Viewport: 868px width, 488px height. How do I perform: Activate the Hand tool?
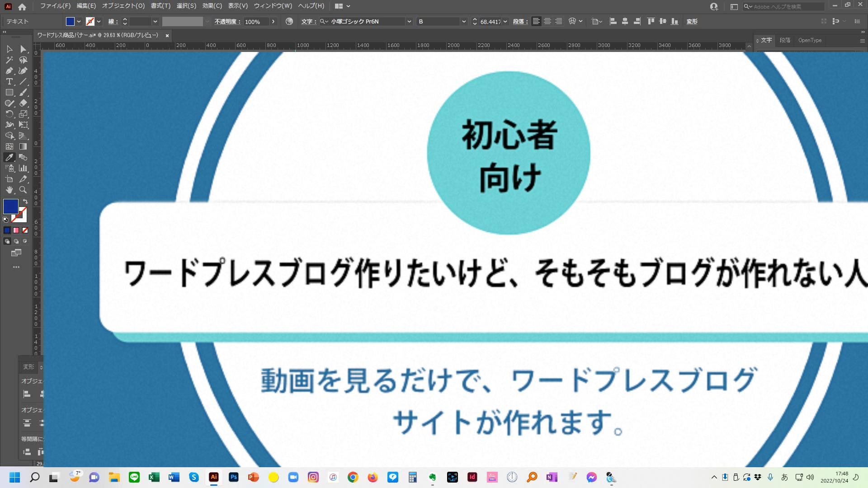click(9, 190)
